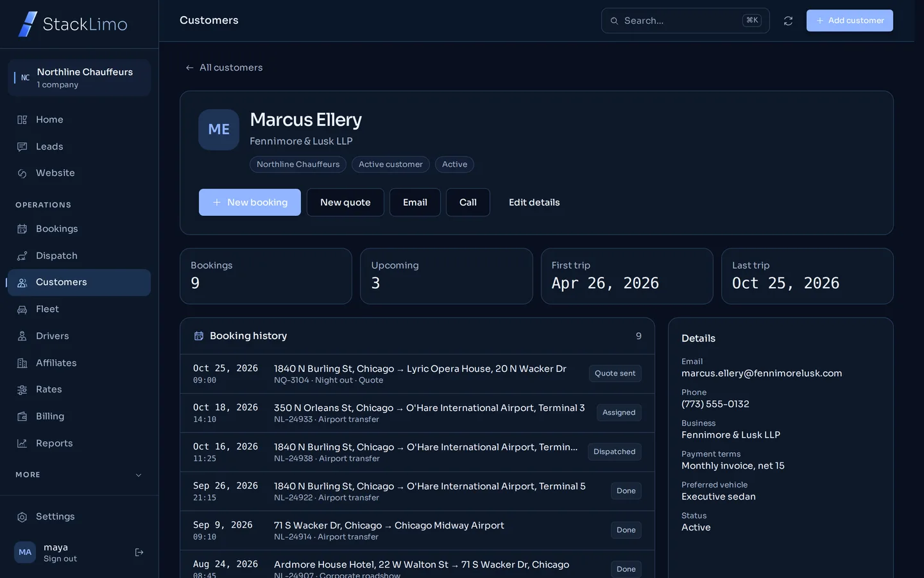Click the sign out arrow icon

tap(139, 552)
